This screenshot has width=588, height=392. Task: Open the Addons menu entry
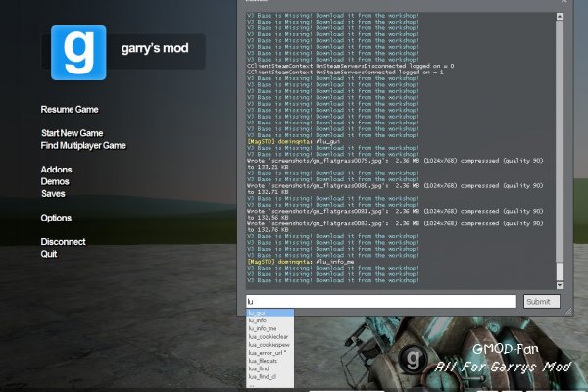[56, 170]
